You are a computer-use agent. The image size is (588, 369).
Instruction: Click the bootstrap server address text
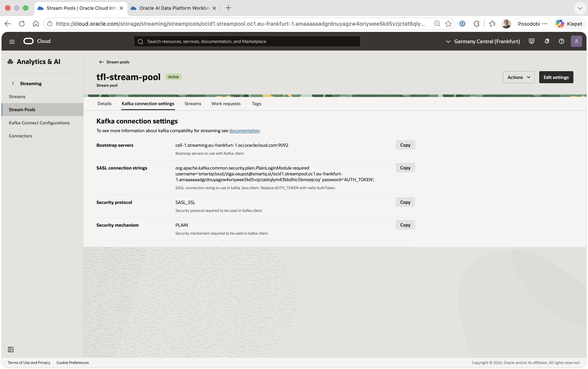232,145
